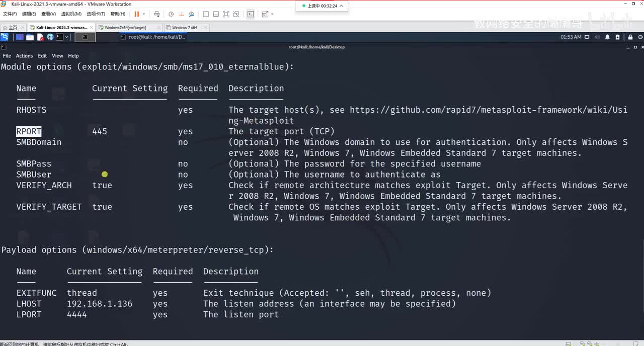Open the file manager icon in Kali panel
The image size is (644, 346).
point(30,37)
